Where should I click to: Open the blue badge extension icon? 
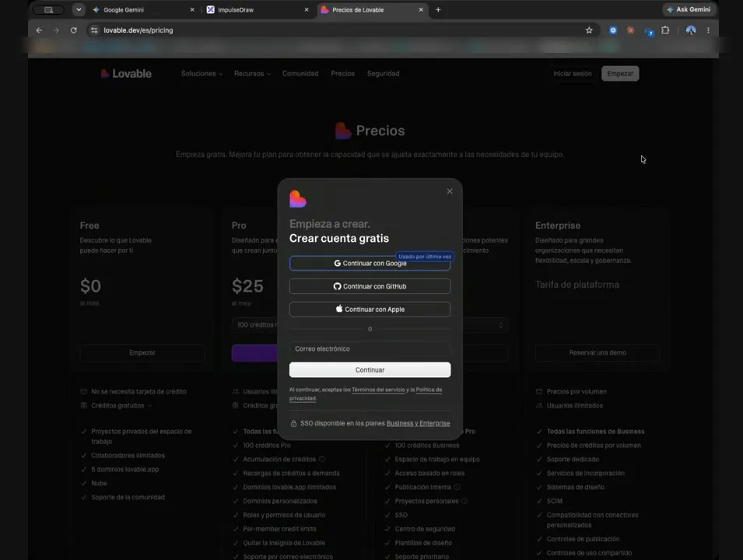(649, 31)
